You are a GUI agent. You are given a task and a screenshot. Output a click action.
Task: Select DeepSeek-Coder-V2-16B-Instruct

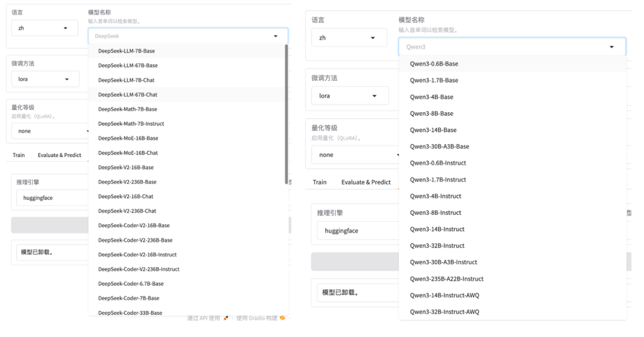click(x=187, y=255)
